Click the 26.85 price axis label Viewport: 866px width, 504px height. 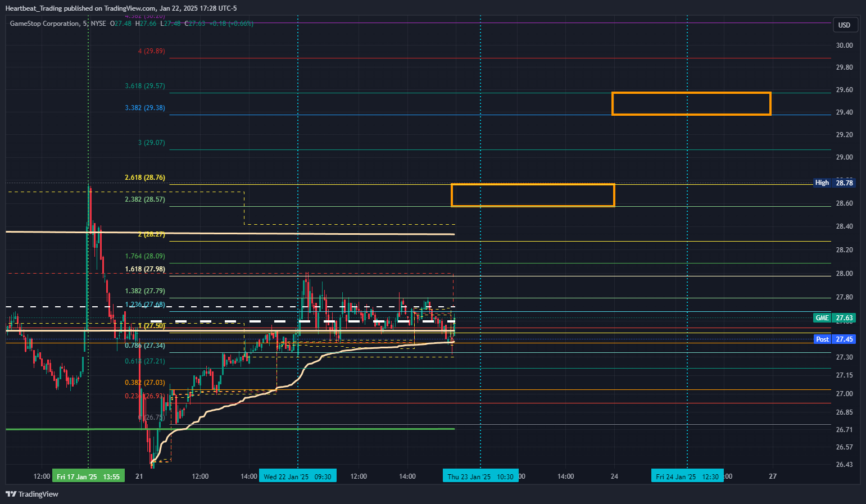pyautogui.click(x=844, y=412)
